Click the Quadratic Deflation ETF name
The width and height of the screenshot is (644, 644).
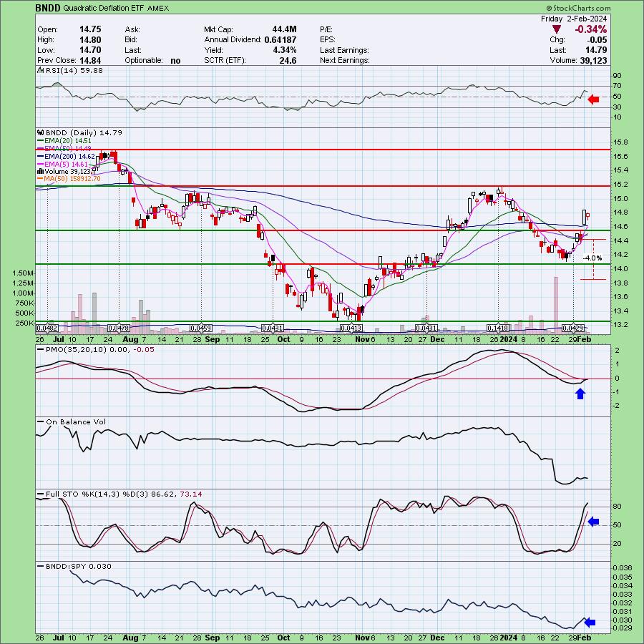[104, 8]
